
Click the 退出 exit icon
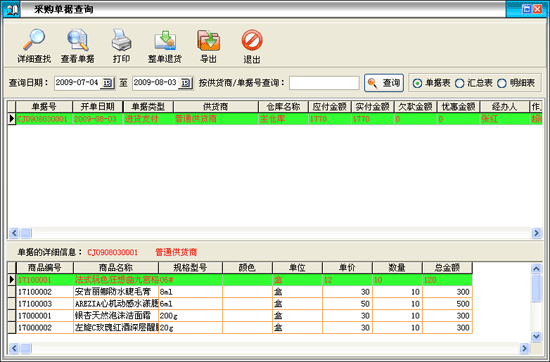tap(252, 40)
